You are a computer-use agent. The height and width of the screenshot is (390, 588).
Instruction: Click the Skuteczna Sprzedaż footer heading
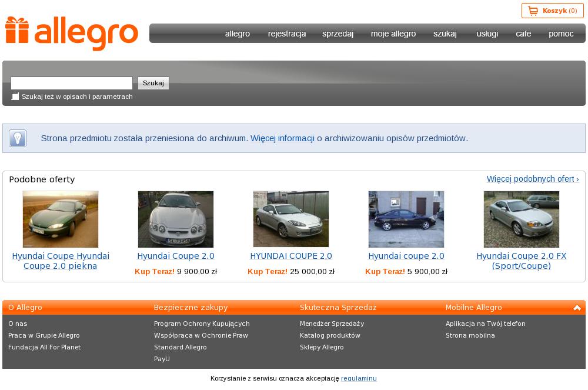(338, 308)
